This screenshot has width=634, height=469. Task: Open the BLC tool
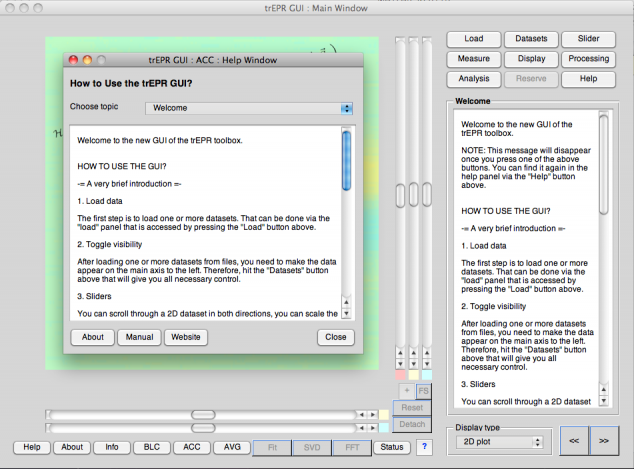point(152,447)
